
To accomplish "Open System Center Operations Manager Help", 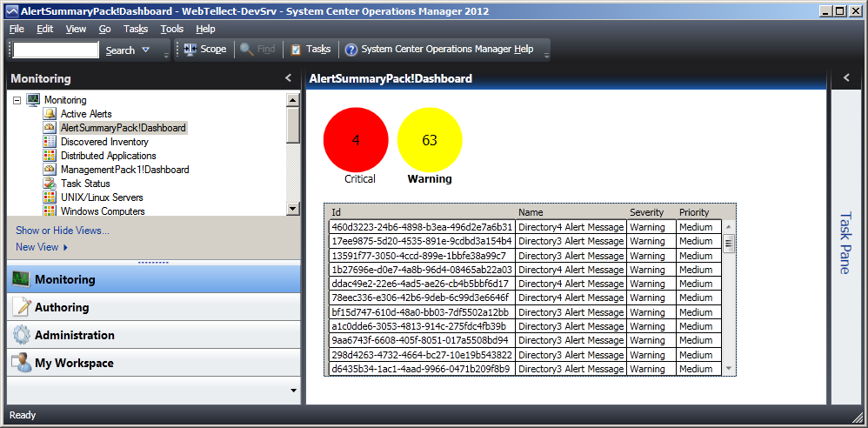I will pyautogui.click(x=439, y=50).
